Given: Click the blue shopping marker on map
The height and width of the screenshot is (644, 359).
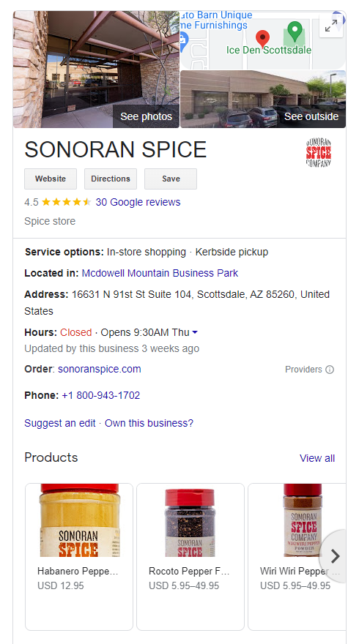Looking at the screenshot, I should [x=183, y=40].
